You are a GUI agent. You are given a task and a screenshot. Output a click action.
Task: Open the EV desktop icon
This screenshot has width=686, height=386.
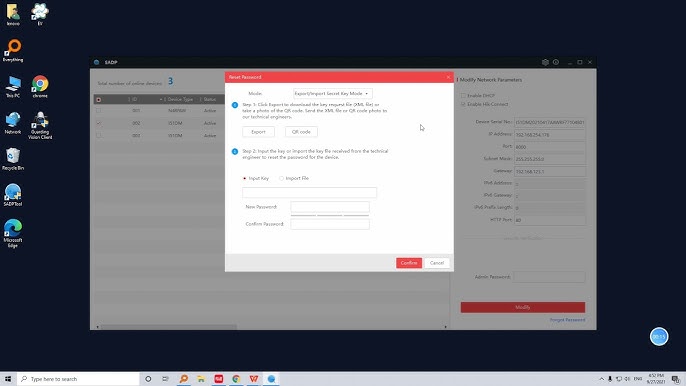click(40, 14)
